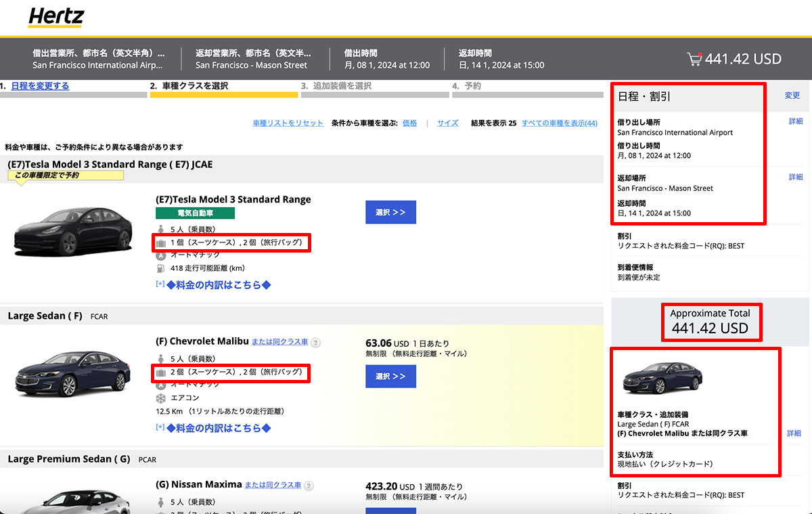Click the Tesla Model 3 car image
This screenshot has height=514, width=812.
[73, 230]
